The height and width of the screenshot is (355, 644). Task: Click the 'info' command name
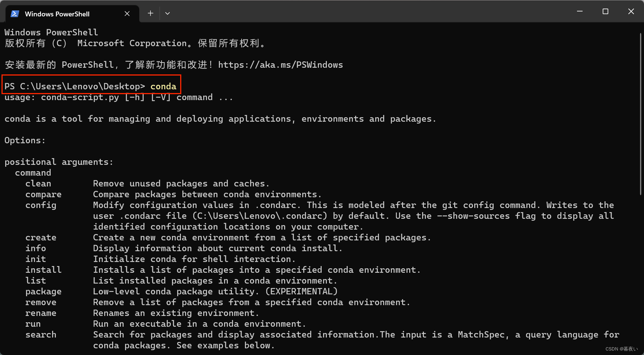pos(36,248)
